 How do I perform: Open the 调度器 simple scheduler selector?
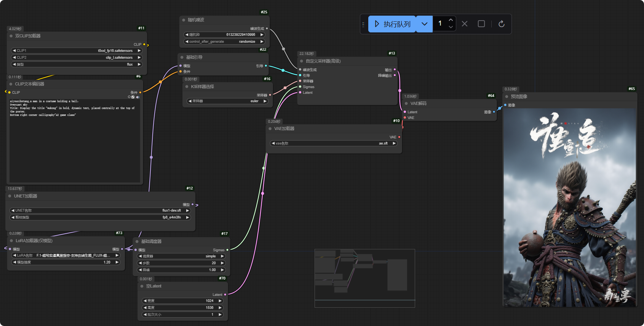(181, 256)
